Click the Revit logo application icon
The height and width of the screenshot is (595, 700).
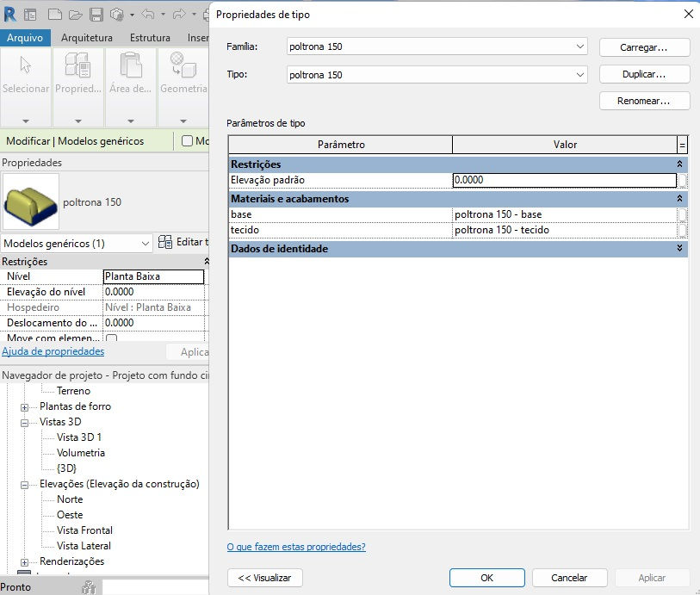coord(9,15)
